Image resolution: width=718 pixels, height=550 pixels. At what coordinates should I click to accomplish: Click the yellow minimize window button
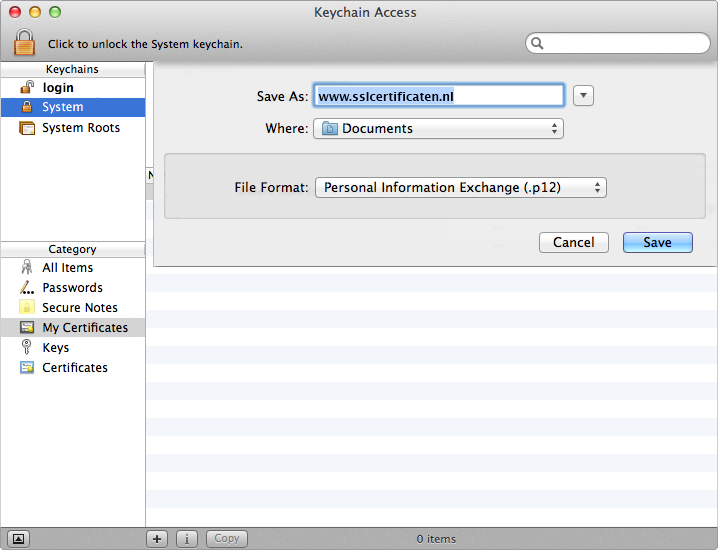(x=35, y=12)
